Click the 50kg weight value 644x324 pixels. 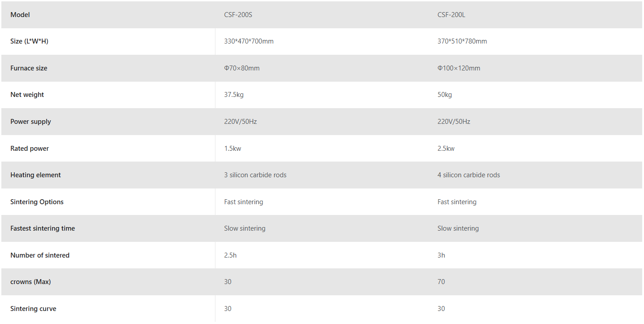445,95
